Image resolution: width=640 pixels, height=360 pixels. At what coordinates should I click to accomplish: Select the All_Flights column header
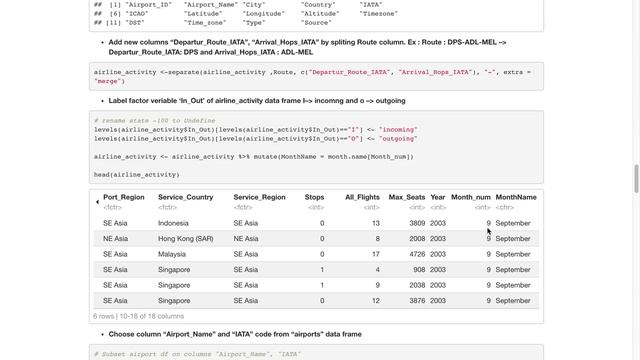click(x=362, y=197)
